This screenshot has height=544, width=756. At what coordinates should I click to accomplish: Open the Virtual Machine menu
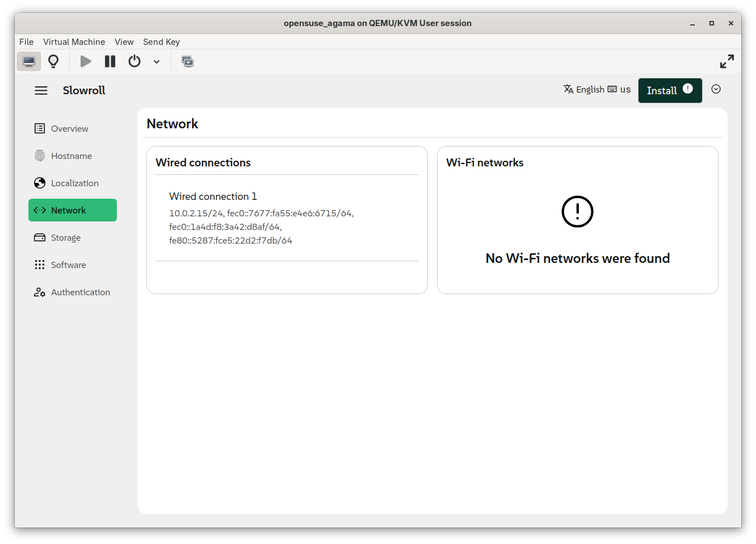pos(74,42)
